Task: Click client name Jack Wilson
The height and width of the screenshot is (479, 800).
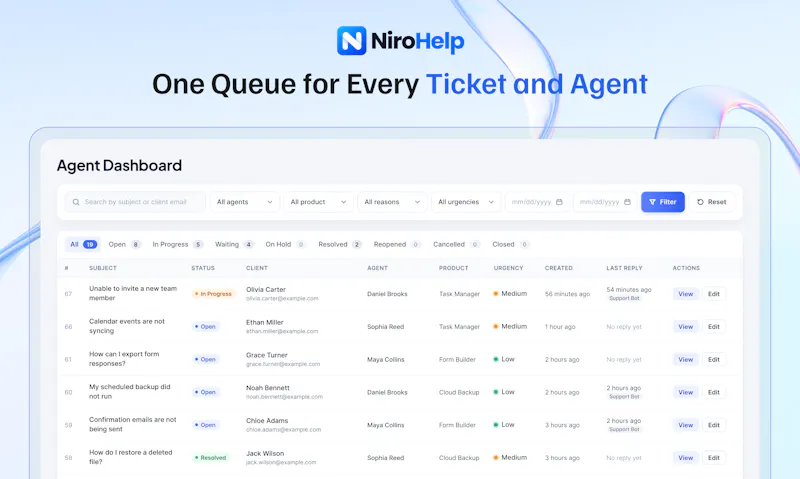Action: pyautogui.click(x=265, y=453)
